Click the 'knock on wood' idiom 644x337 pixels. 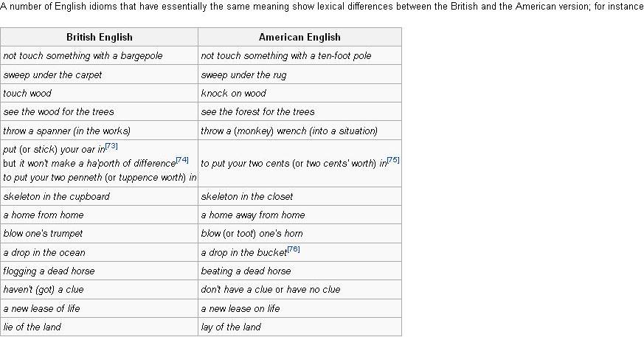point(233,93)
